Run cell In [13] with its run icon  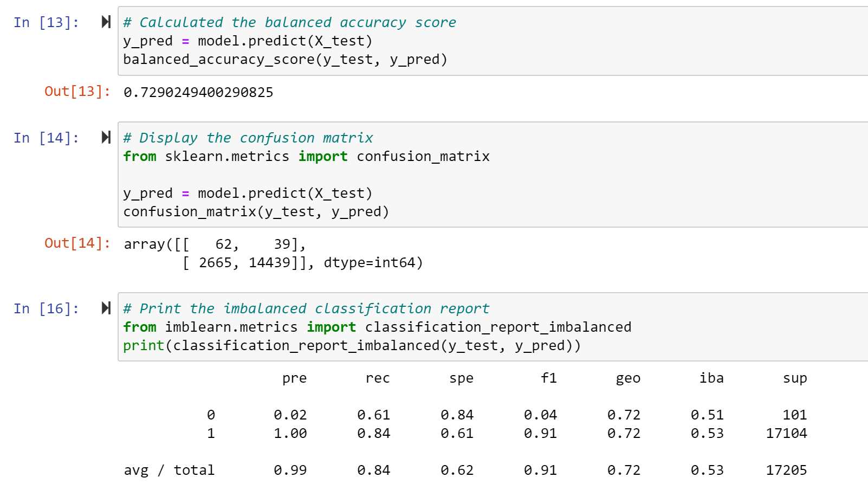(x=106, y=22)
